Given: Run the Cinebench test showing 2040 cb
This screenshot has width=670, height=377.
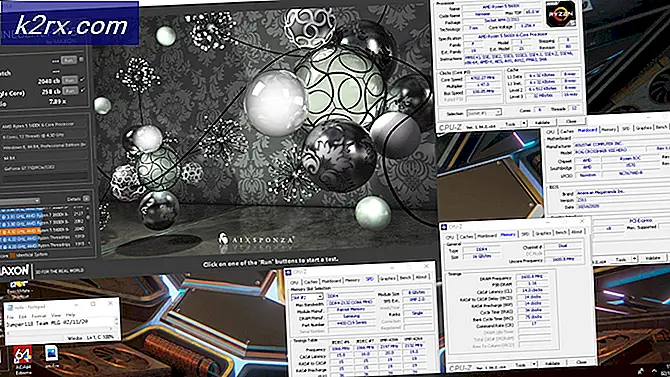Looking at the screenshot, I should (70, 80).
